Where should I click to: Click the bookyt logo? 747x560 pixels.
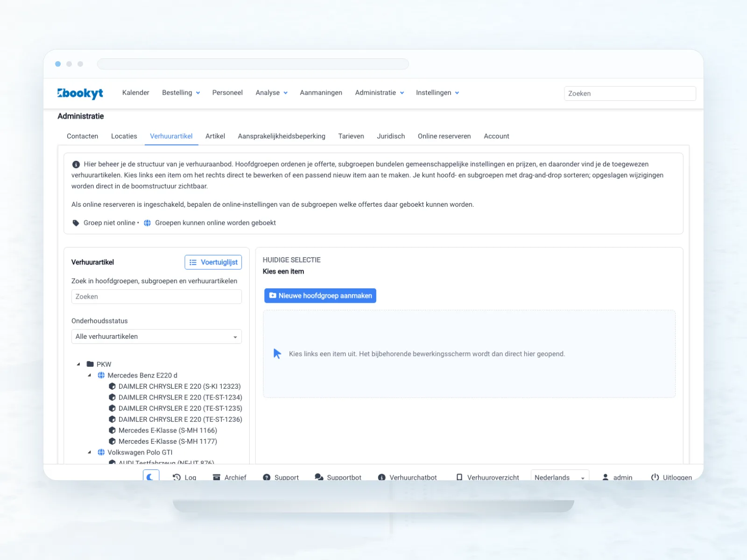[80, 93]
